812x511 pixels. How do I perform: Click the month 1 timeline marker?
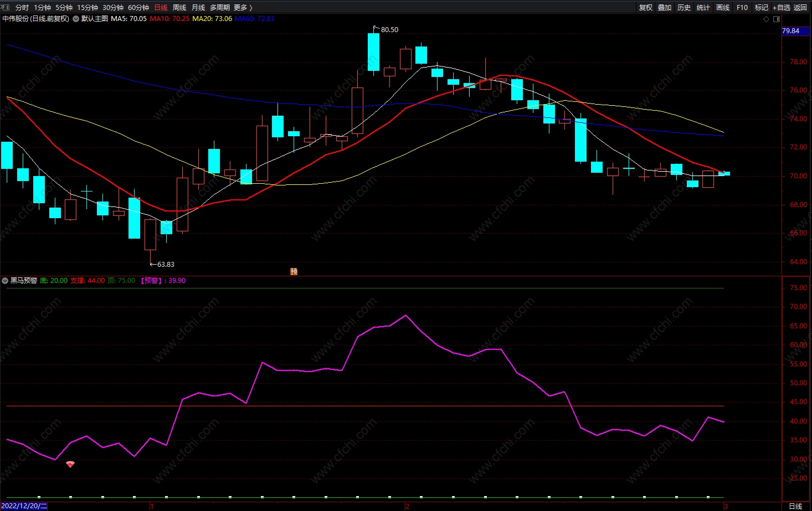[x=152, y=506]
